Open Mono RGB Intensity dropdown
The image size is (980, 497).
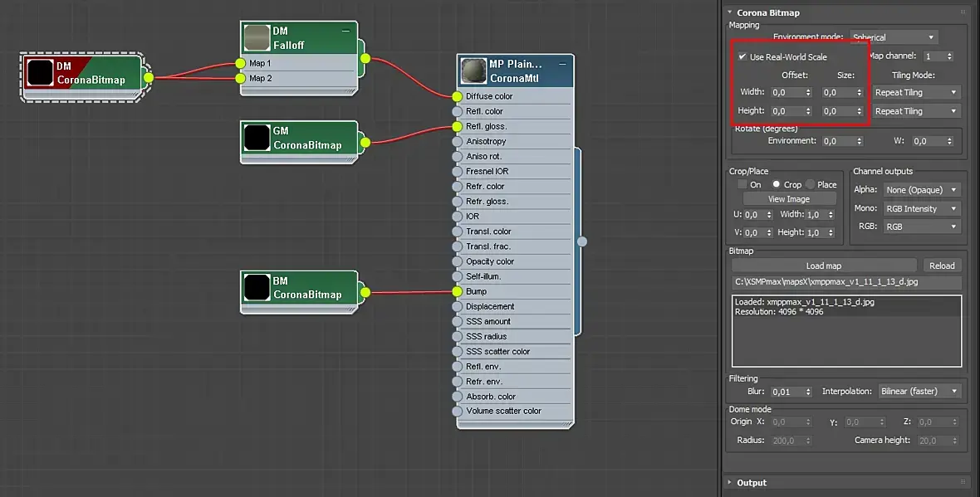tap(922, 208)
